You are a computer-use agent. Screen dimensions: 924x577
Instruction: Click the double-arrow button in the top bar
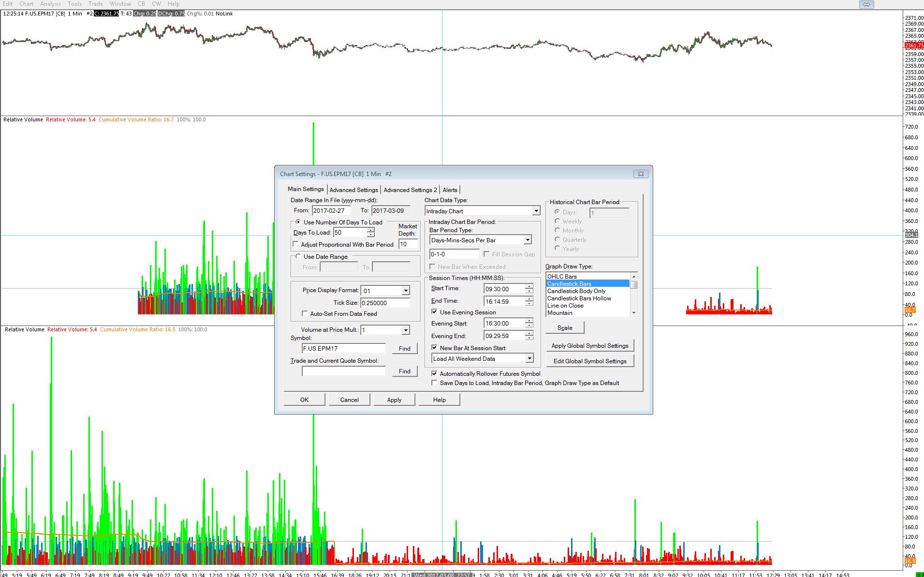[x=866, y=4]
